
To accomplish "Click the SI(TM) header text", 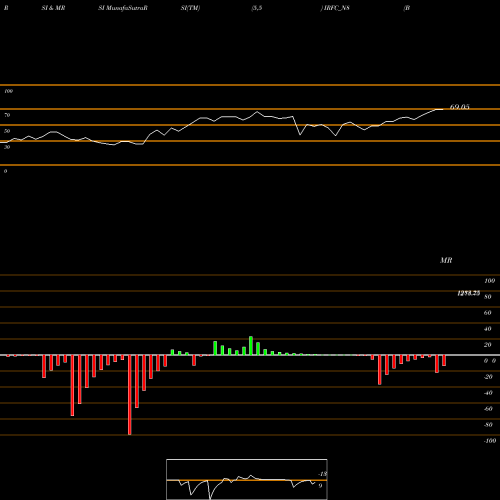I will tap(190, 8).
